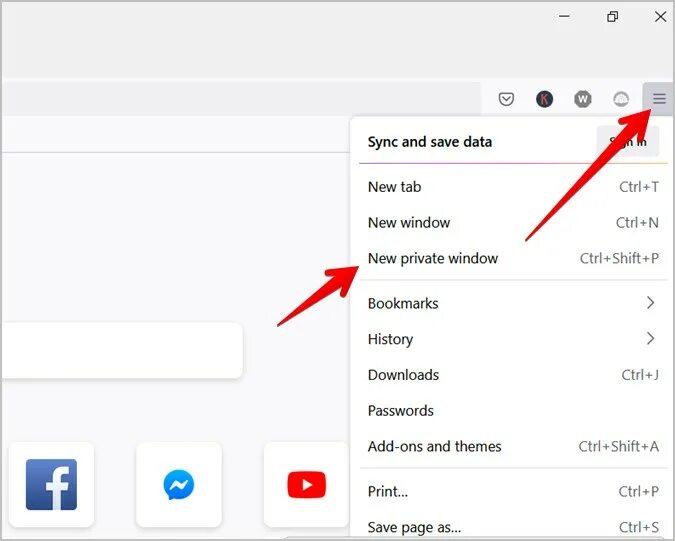
Task: Open Downloads from the menu
Action: coord(513,375)
